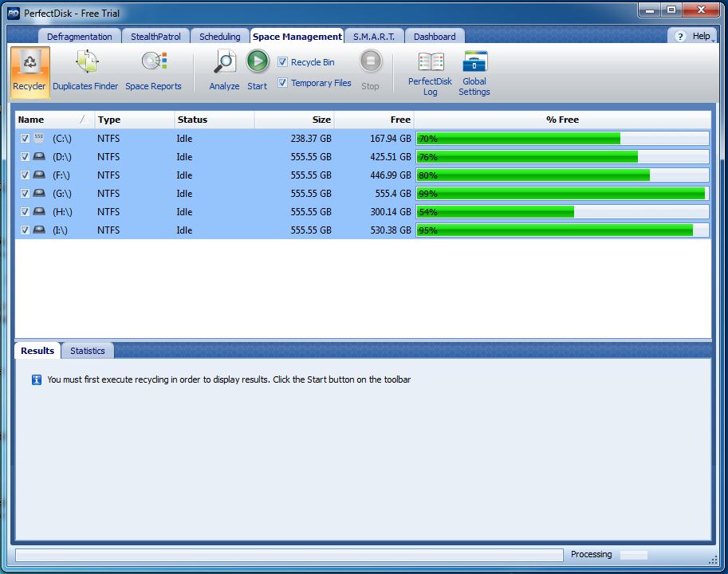
Task: Open the Duplicates Finder tool
Action: [86, 64]
